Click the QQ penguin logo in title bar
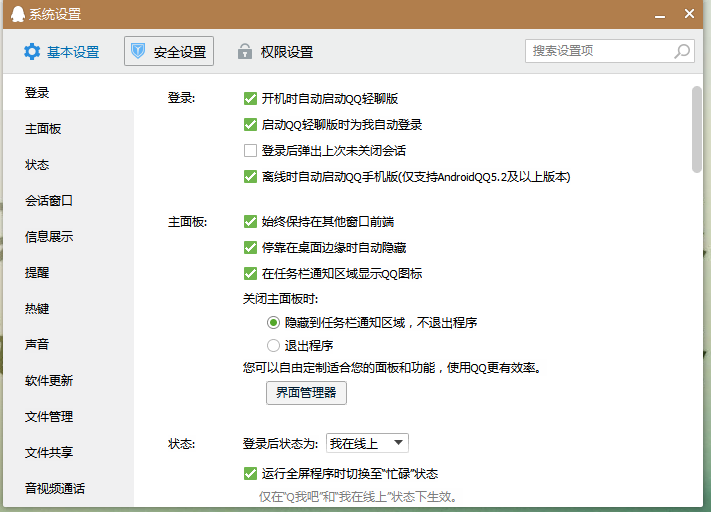 pyautogui.click(x=17, y=14)
